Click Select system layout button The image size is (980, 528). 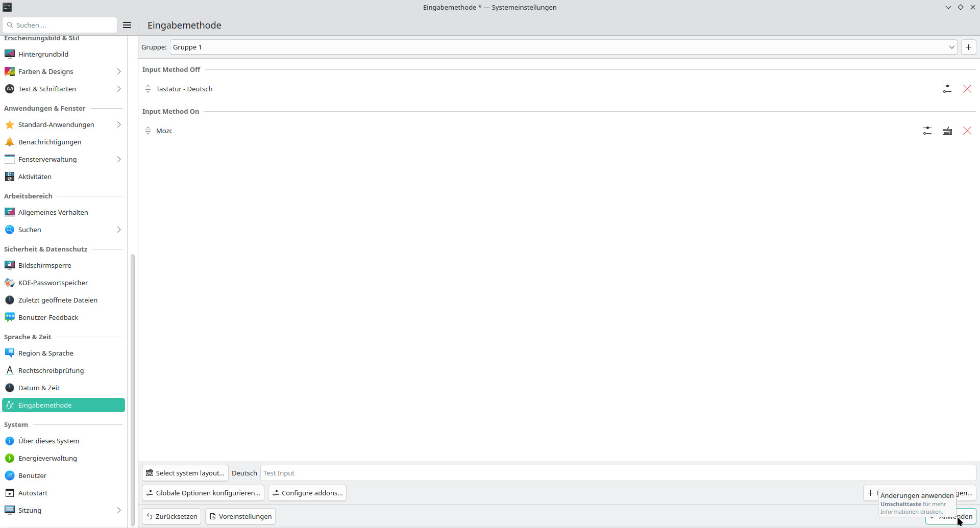point(185,473)
